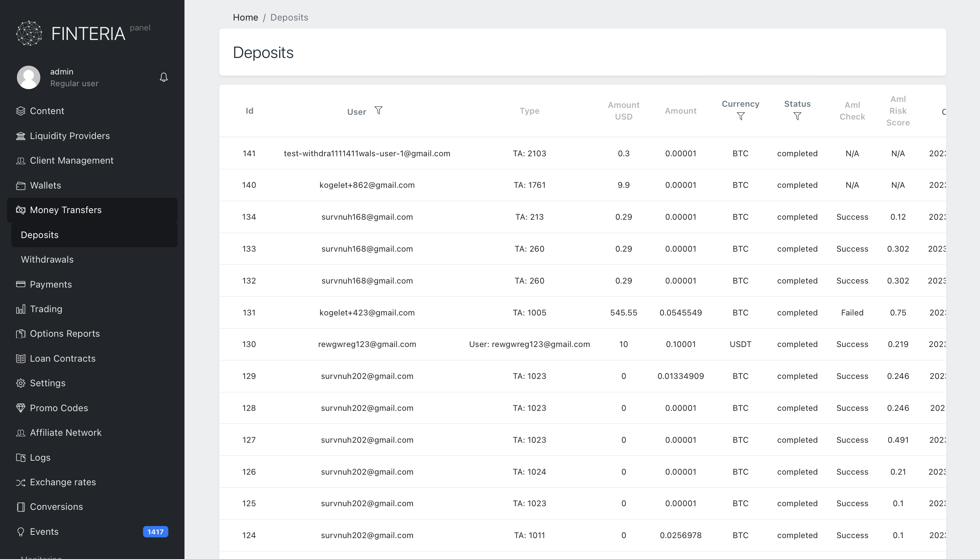Open the Wallets sidebar section
The height and width of the screenshot is (559, 980).
(x=45, y=186)
